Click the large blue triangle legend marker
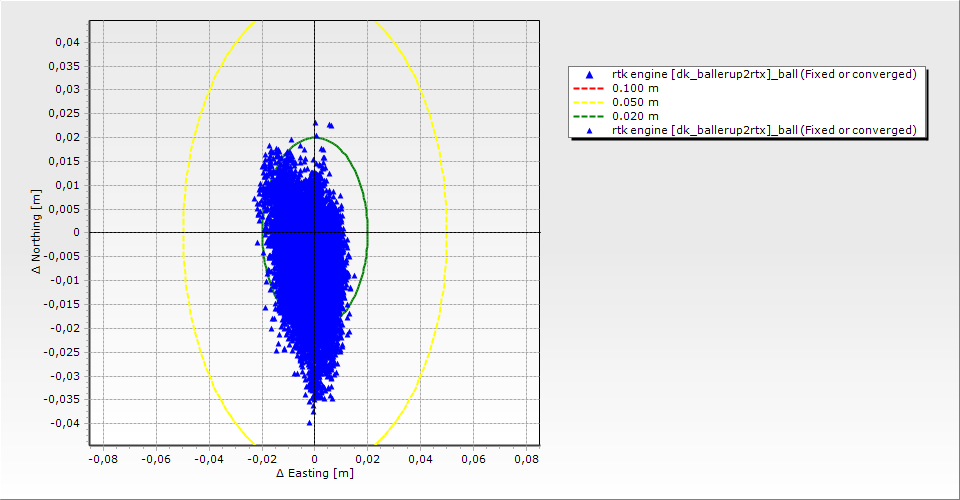Viewport: 960px width, 500px height. [x=590, y=75]
